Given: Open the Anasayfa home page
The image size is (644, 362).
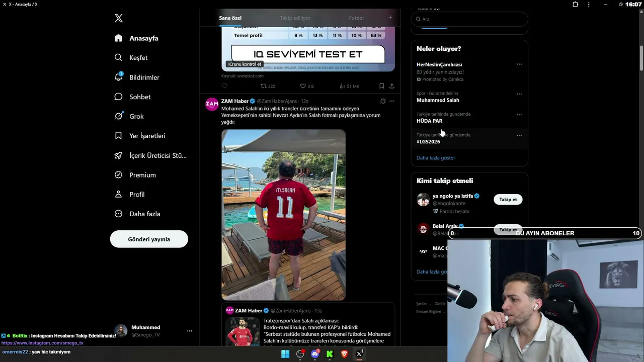Looking at the screenshot, I should click(136, 38).
